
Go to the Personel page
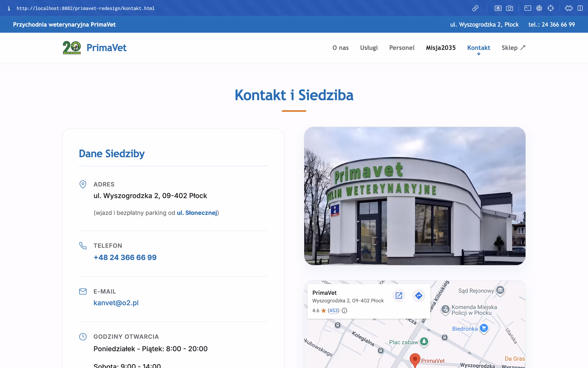click(402, 48)
